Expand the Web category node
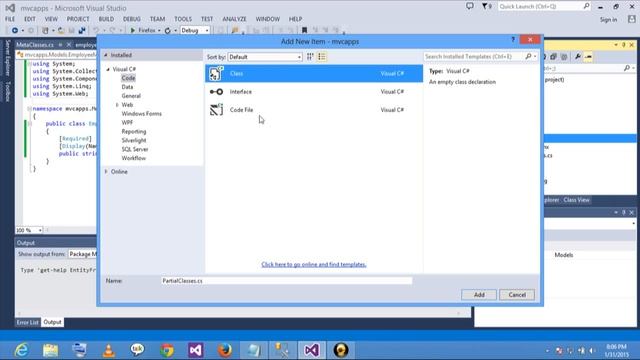The height and width of the screenshot is (360, 640). pos(117,105)
